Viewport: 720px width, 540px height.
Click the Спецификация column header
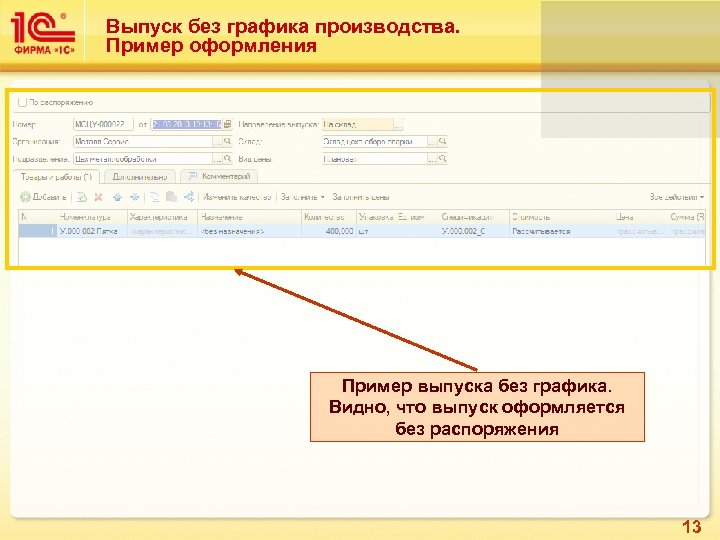tap(474, 217)
